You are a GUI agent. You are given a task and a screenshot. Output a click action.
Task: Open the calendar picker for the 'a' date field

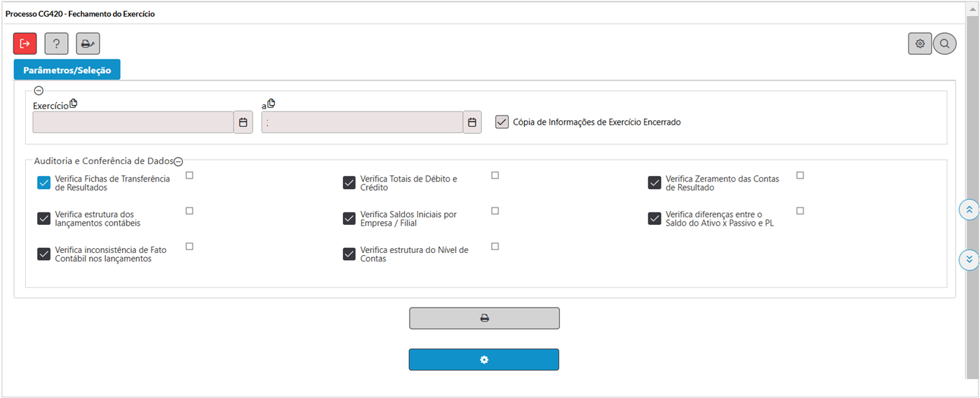(x=472, y=123)
